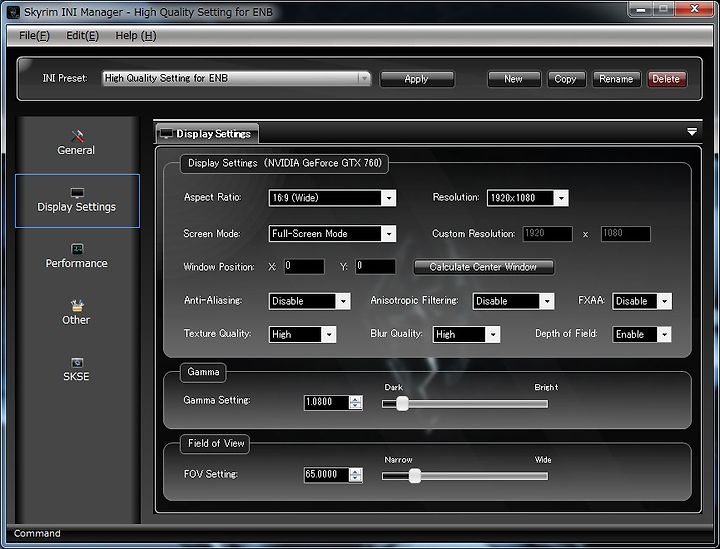Click the FOV Setting value field
This screenshot has height=549, width=720.
326,475
